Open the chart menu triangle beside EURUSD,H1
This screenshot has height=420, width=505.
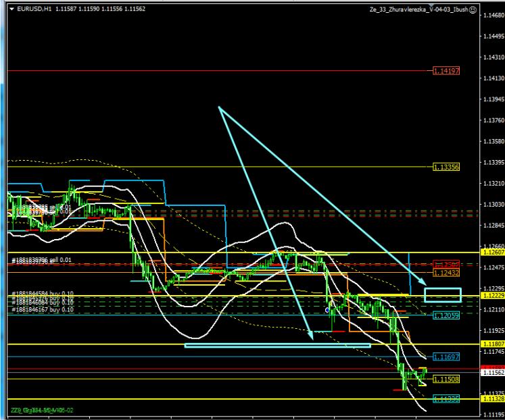coord(12,8)
